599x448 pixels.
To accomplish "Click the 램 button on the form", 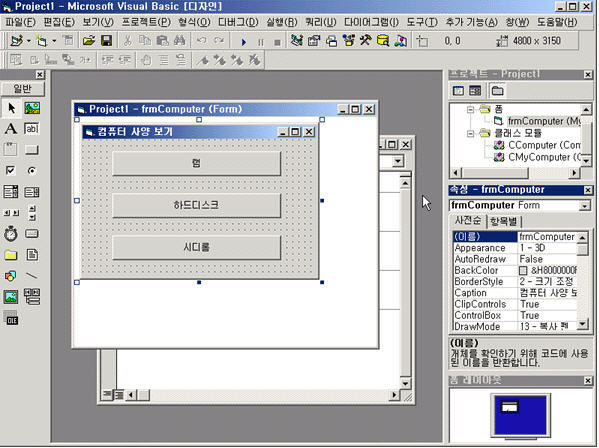I will point(196,163).
